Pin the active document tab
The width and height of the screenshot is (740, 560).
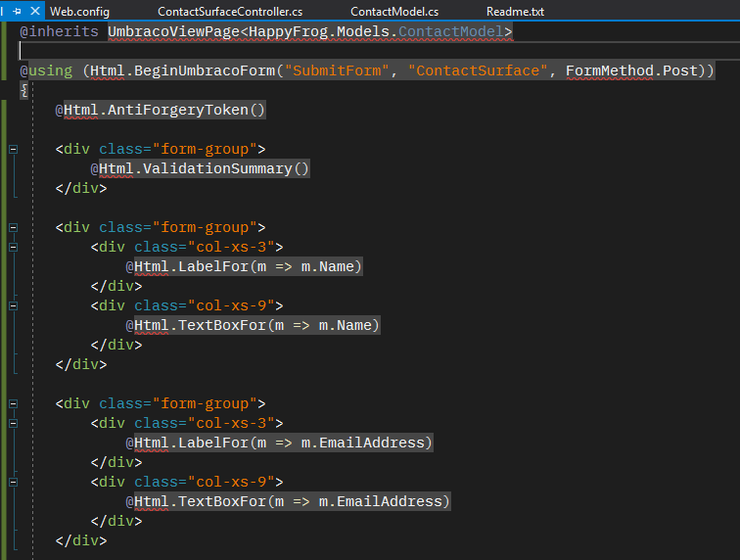click(x=17, y=11)
